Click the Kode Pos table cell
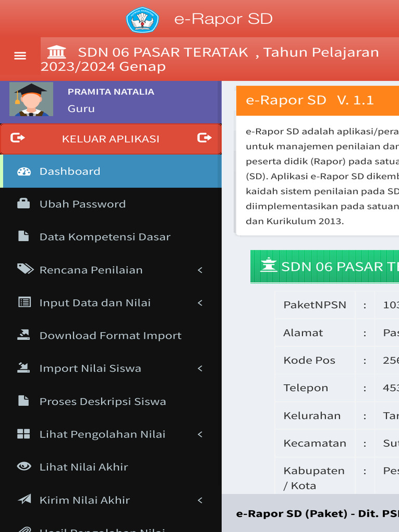The height and width of the screenshot is (532, 399). point(315,360)
